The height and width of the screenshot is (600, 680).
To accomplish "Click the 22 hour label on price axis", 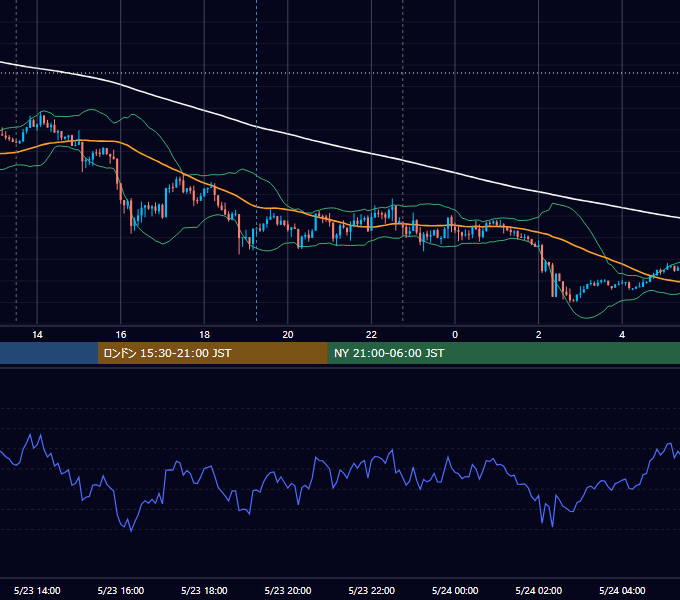I will (371, 335).
